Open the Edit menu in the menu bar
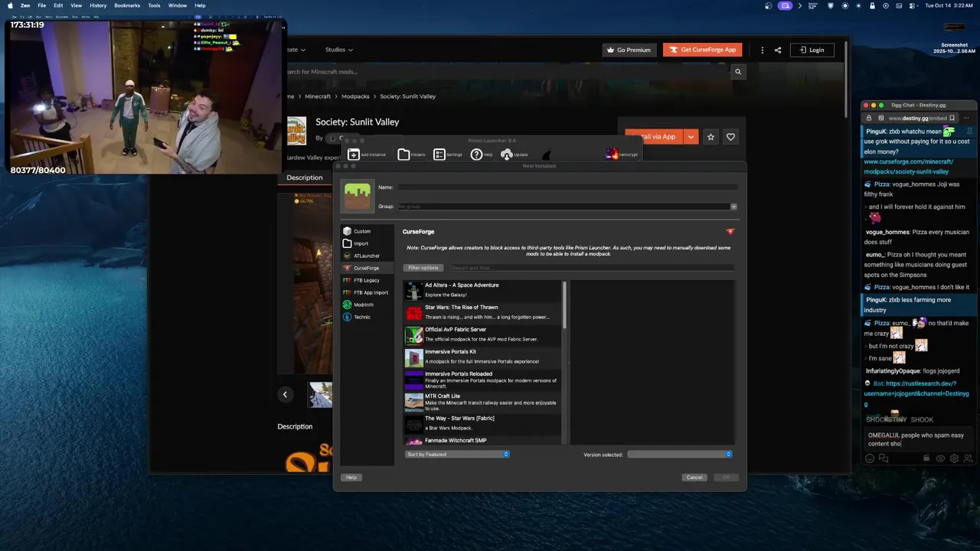The width and height of the screenshot is (980, 551). (x=58, y=5)
